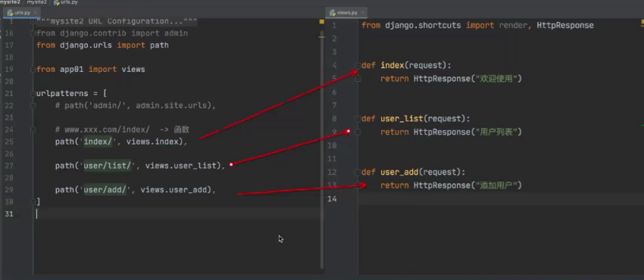The image size is (644, 280).
Task: Click the fold end marker at line 19
Action: click(33, 70)
